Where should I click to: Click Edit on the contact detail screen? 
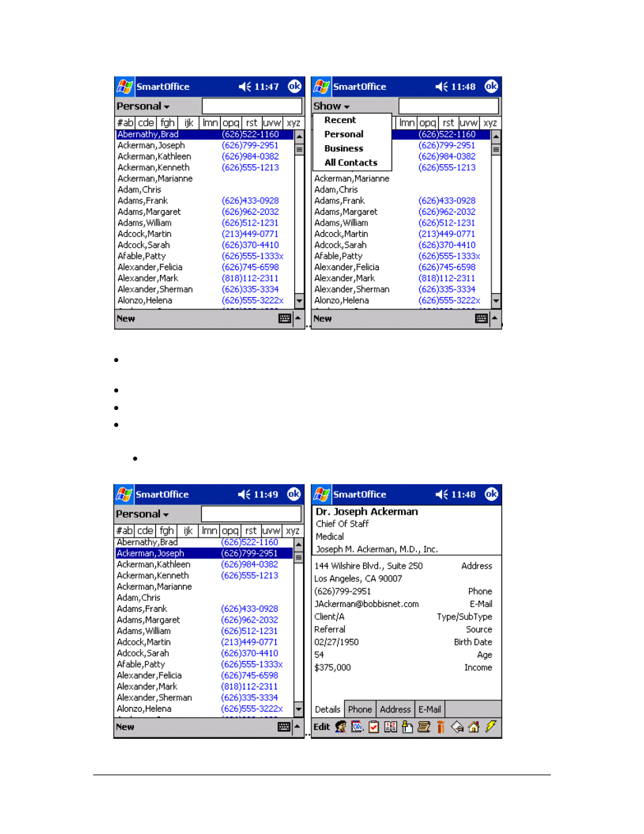[322, 727]
